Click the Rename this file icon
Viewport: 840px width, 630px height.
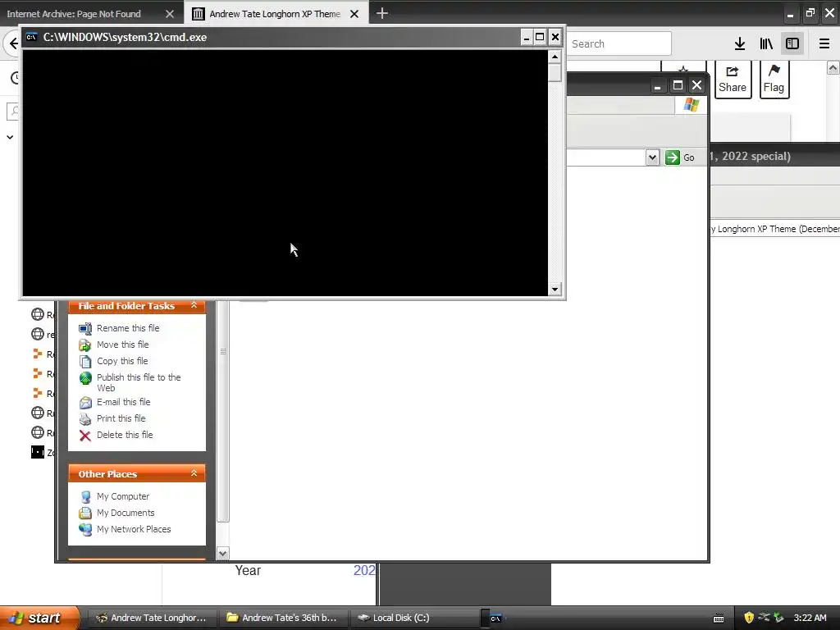(85, 328)
